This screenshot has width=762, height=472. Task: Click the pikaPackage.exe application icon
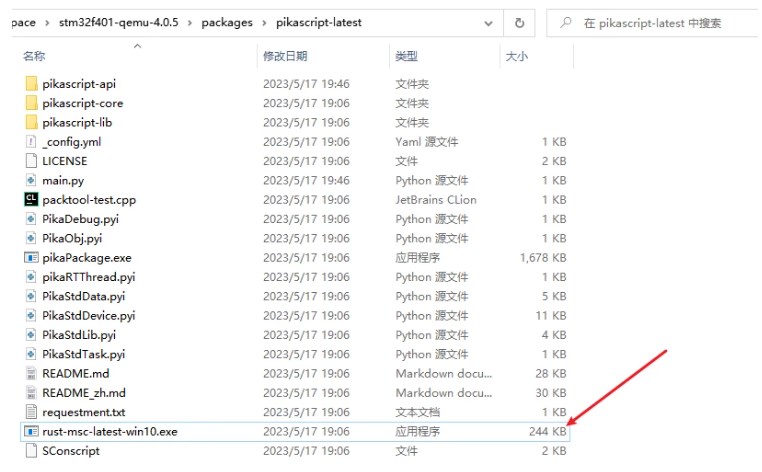point(31,257)
